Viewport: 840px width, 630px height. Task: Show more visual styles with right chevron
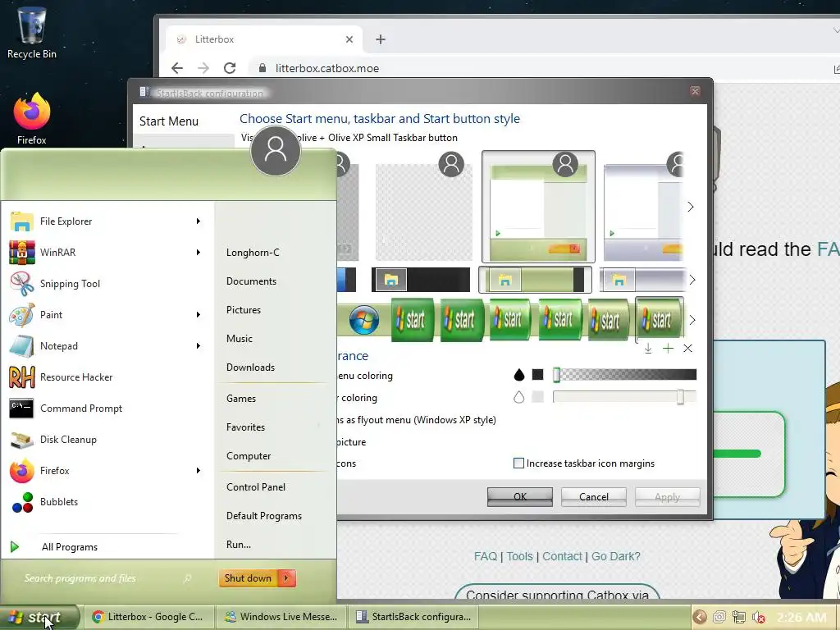tap(691, 207)
